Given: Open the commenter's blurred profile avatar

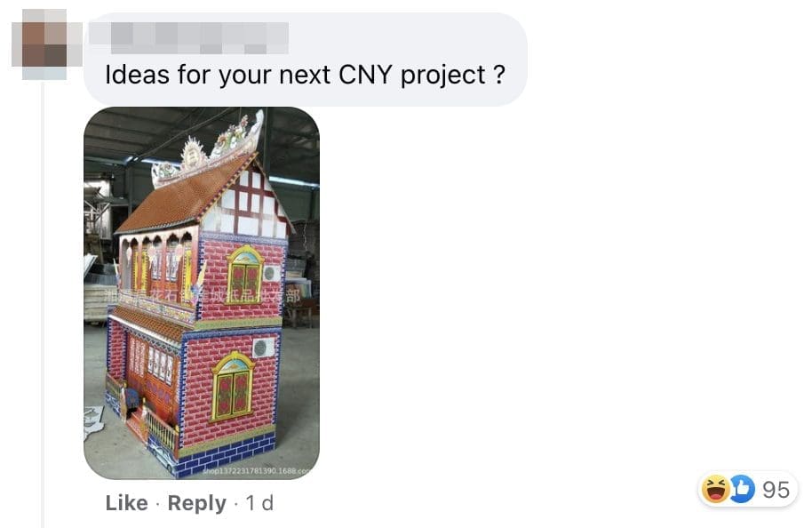Looking at the screenshot, I should (45, 45).
